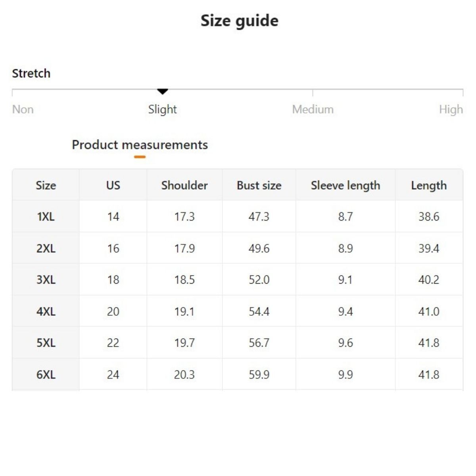Click the black stretch indicator triangle

(163, 92)
